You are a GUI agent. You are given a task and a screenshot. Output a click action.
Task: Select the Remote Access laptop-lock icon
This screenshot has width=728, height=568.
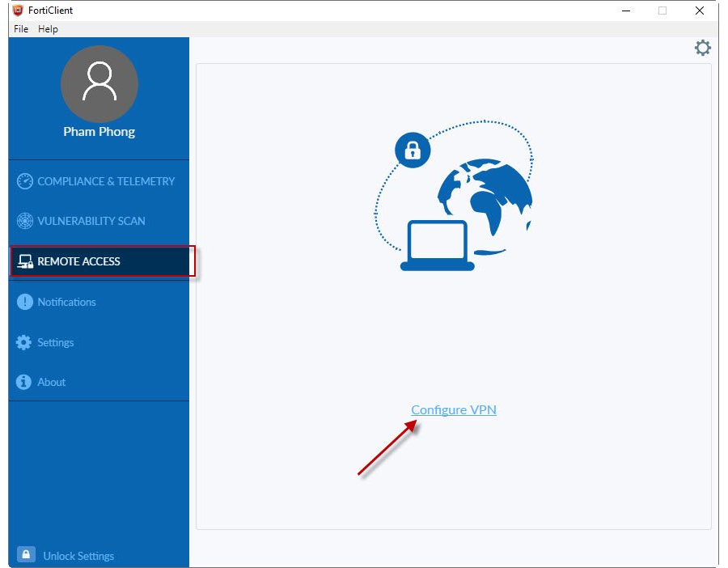(25, 262)
